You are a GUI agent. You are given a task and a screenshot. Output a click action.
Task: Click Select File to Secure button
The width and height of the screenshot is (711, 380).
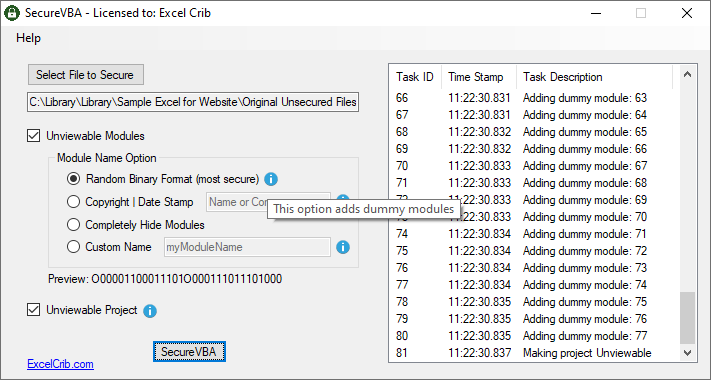[x=86, y=74]
